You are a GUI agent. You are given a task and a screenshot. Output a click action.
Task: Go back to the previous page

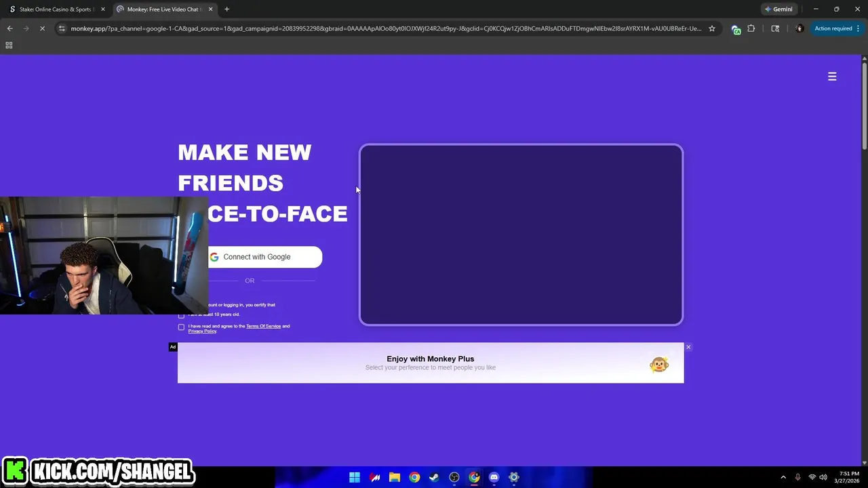point(9,28)
